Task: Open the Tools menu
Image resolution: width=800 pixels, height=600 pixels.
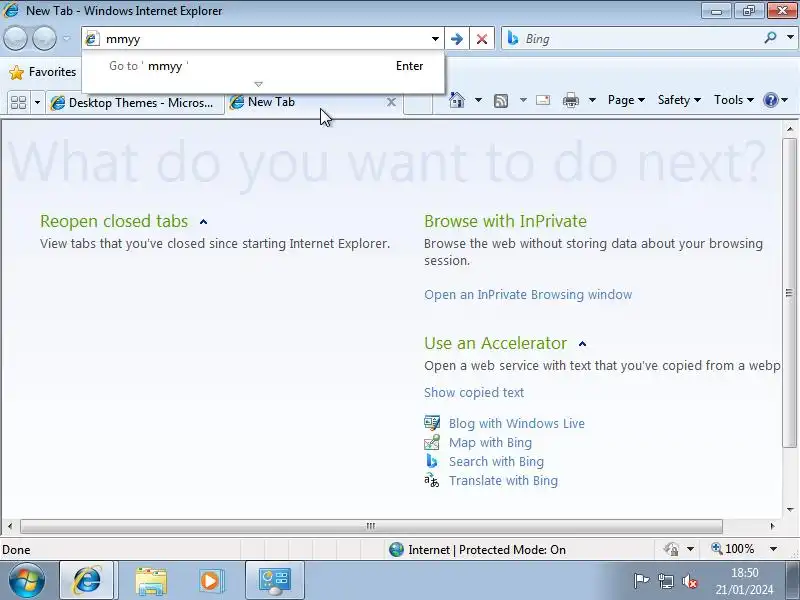Action: 734,100
